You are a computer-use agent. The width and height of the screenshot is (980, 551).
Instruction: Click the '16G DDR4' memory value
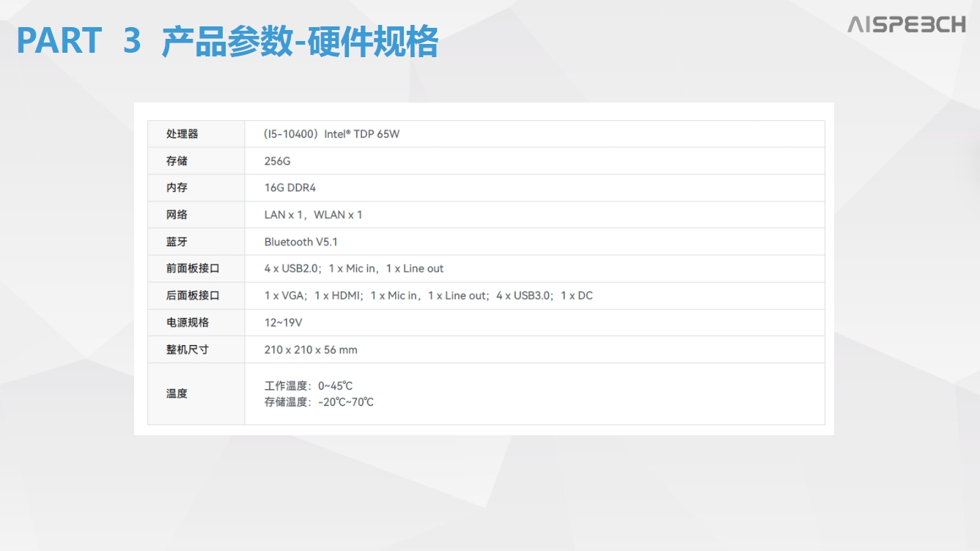[290, 188]
